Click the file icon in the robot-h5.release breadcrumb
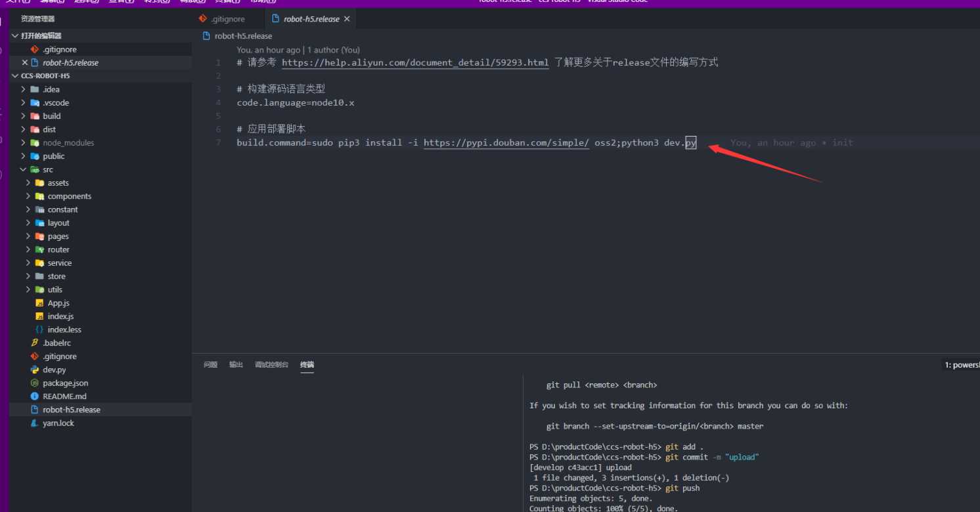 (x=207, y=36)
